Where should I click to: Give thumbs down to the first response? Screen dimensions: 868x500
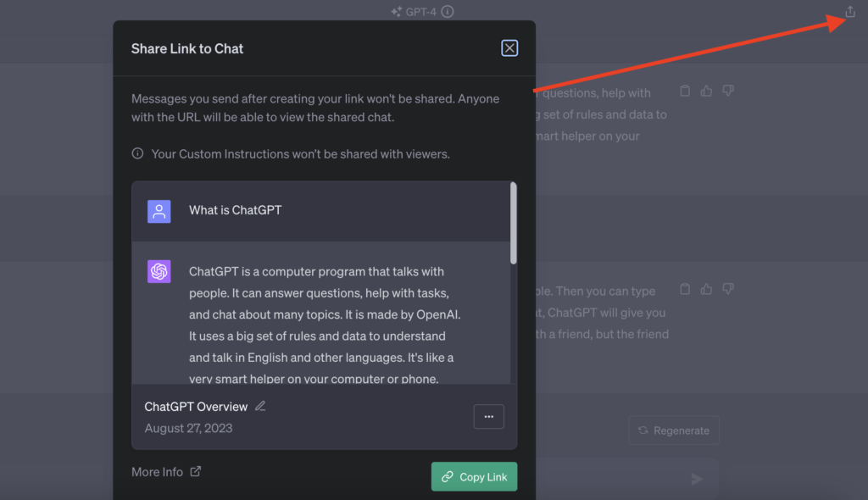point(727,91)
